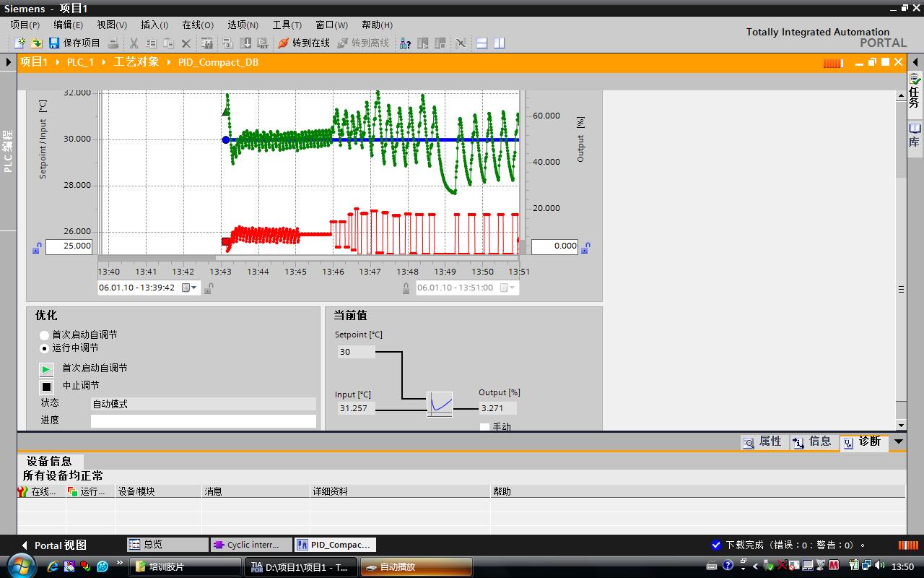This screenshot has height=578, width=924.
Task: Click the volume icon in system tray
Action: (879, 566)
